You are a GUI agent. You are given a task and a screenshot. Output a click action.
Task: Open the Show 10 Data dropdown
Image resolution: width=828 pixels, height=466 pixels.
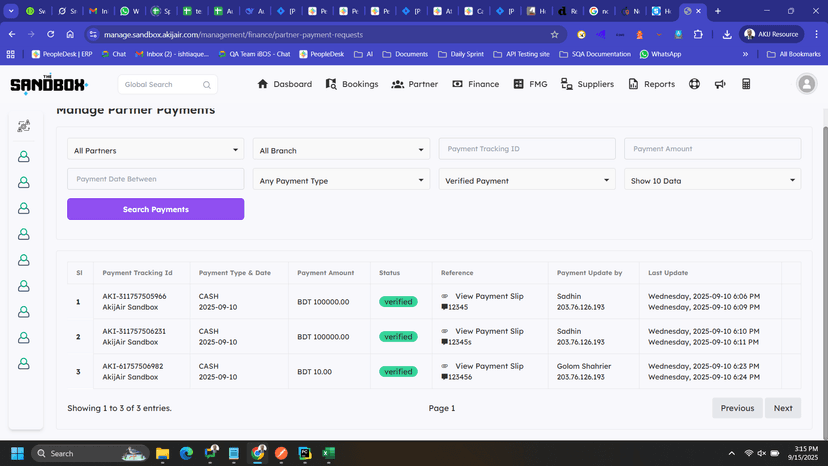click(x=712, y=181)
